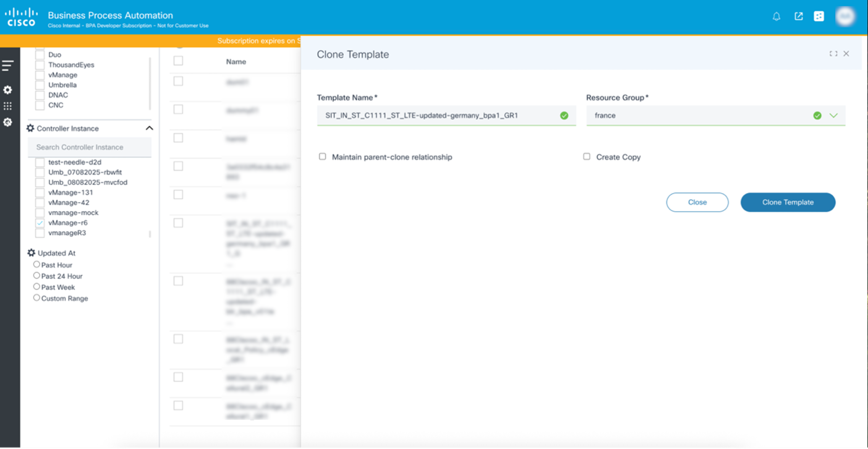Open the dotted grid icon in the left rail
The width and height of the screenshot is (868, 449).
tap(7, 106)
